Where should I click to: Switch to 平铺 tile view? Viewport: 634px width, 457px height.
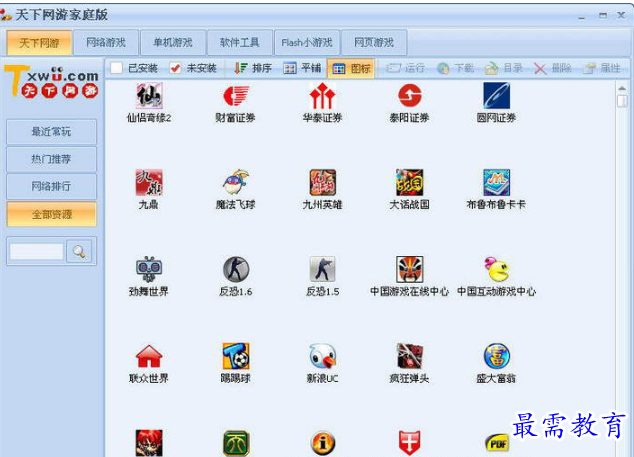[x=302, y=68]
